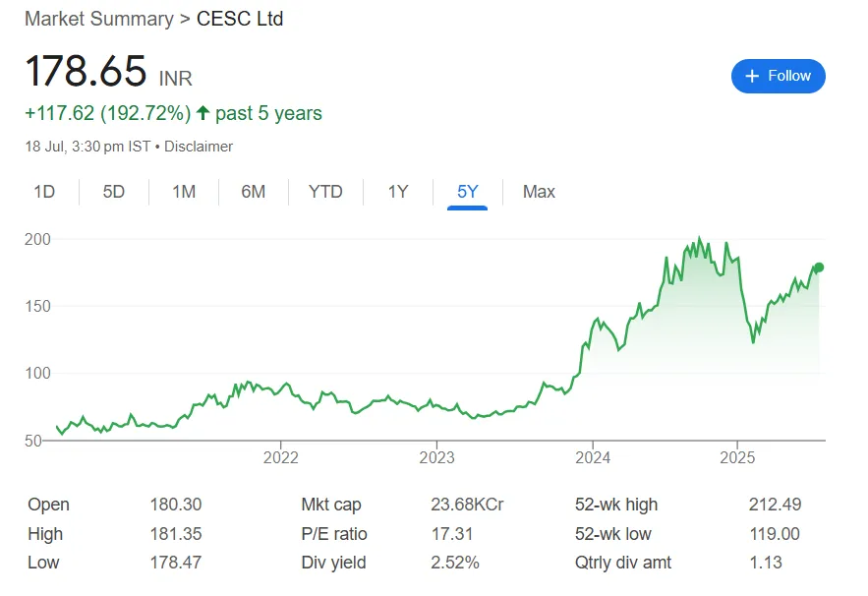Click the CESC Ltd title text

(240, 19)
